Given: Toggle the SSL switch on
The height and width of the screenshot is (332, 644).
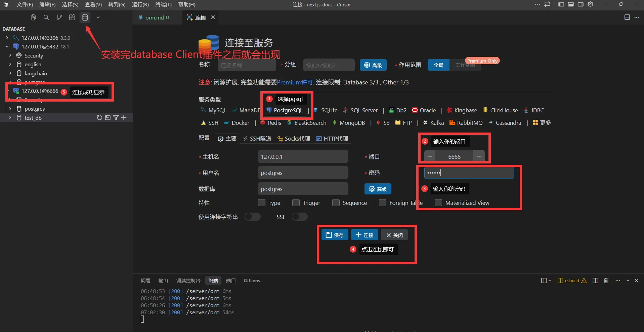Looking at the screenshot, I should tap(299, 217).
